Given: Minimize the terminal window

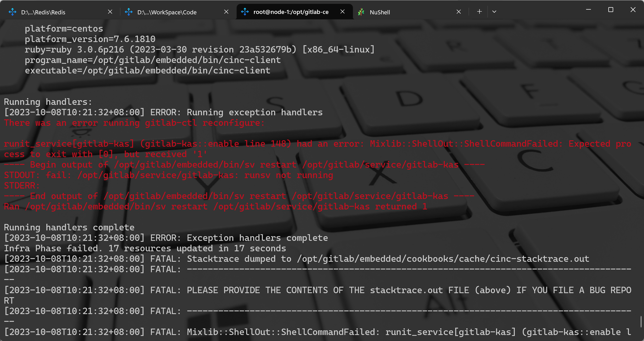Looking at the screenshot, I should pyautogui.click(x=588, y=9).
